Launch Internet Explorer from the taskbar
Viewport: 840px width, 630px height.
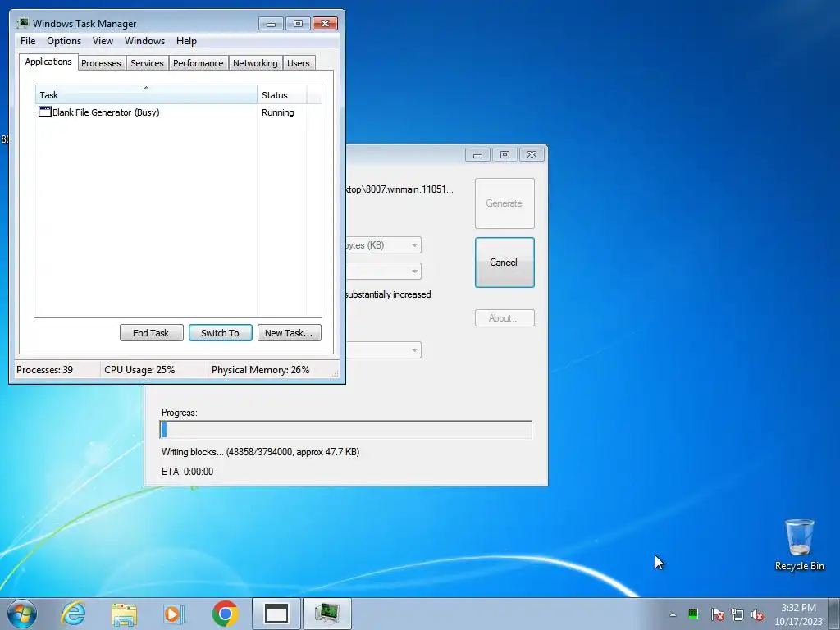[73, 614]
